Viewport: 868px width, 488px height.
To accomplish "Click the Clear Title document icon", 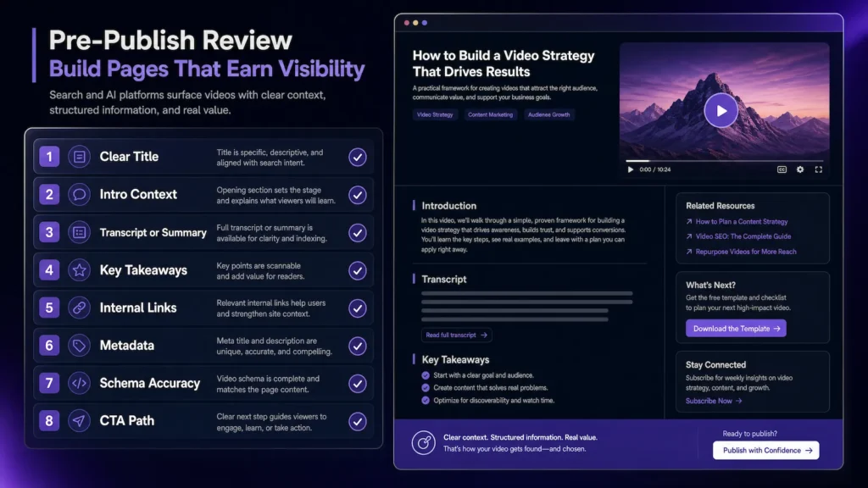I will pyautogui.click(x=79, y=157).
